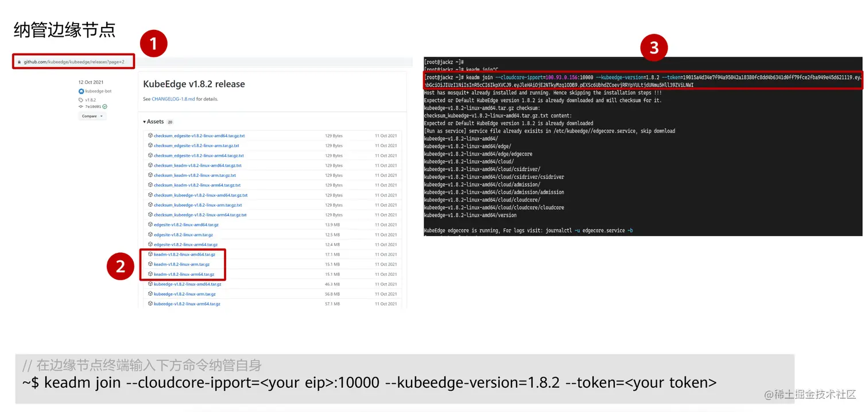The height and width of the screenshot is (412, 868).
Task: Download checksum_kubeedge-v1.8.2-linux-amd64.tar.gz.txt
Action: [200, 195]
